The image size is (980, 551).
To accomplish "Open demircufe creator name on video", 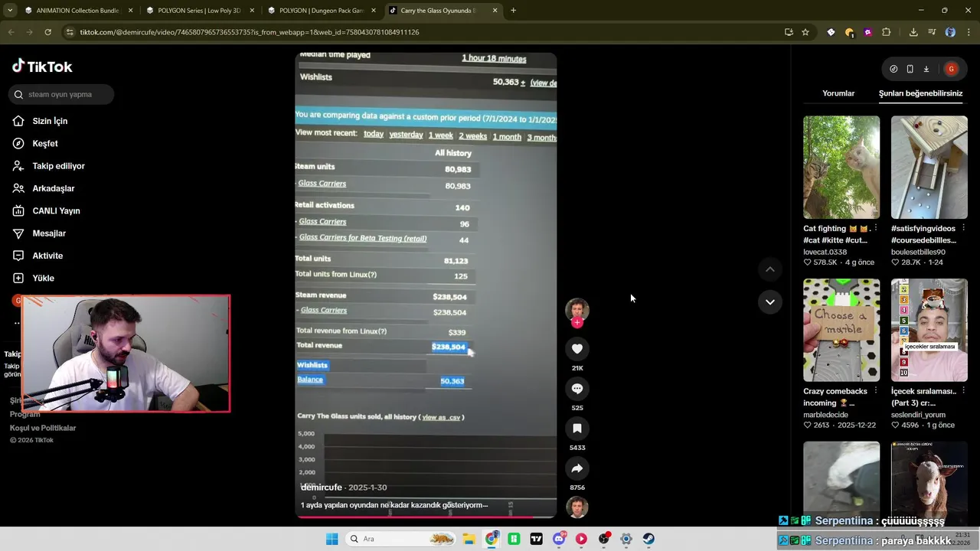I will point(322,487).
